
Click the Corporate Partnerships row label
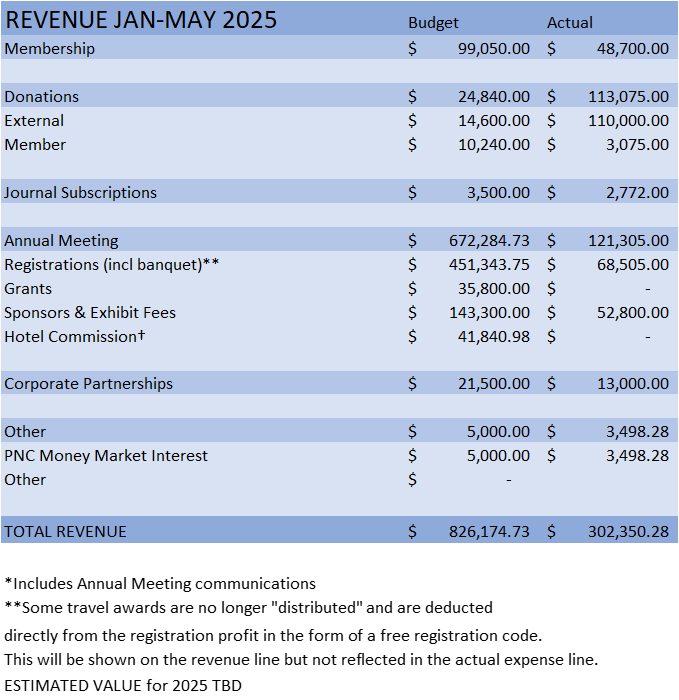[88, 383]
